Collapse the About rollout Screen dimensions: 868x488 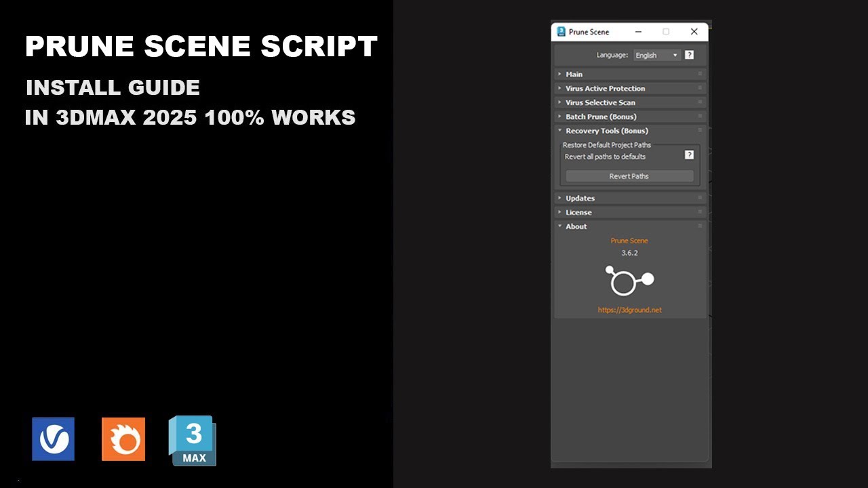point(630,226)
